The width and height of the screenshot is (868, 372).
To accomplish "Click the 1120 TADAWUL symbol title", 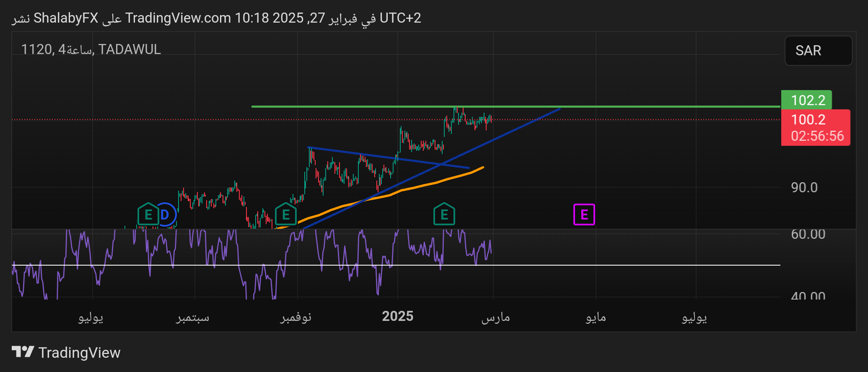I will point(91,49).
